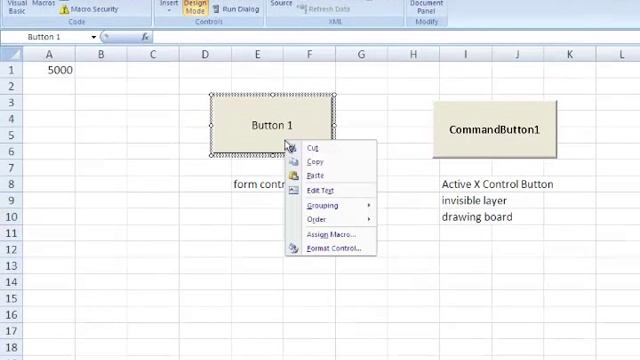Click the Run Dialog icon
The width and height of the screenshot is (640, 360).
[216, 9]
